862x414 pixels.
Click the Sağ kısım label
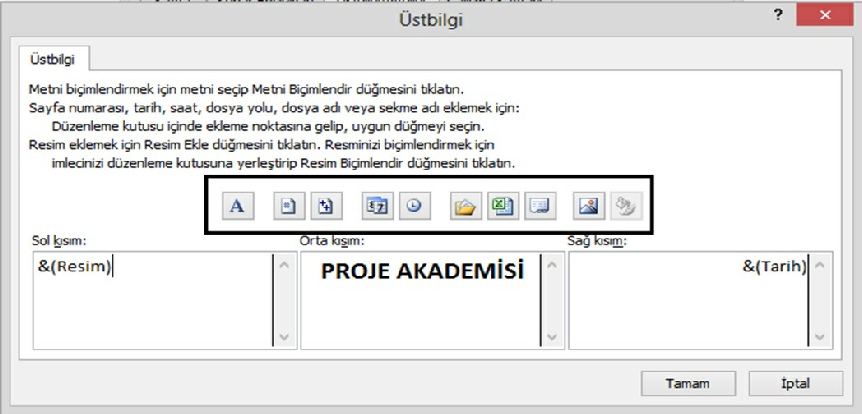click(x=596, y=241)
